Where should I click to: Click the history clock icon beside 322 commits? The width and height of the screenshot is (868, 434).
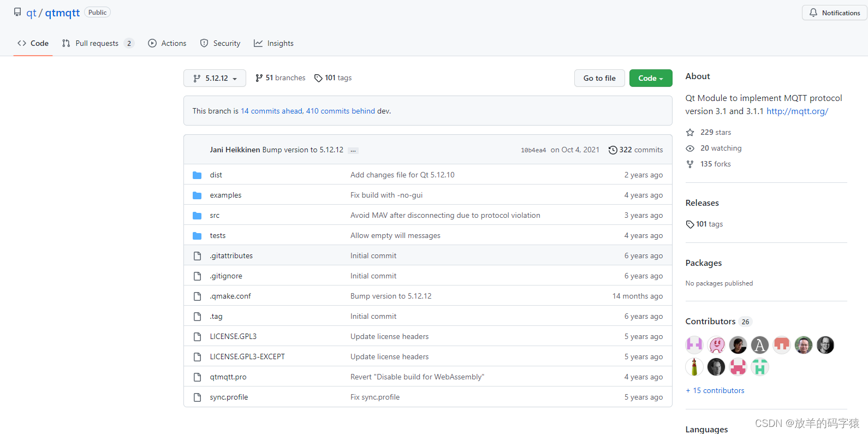point(613,150)
